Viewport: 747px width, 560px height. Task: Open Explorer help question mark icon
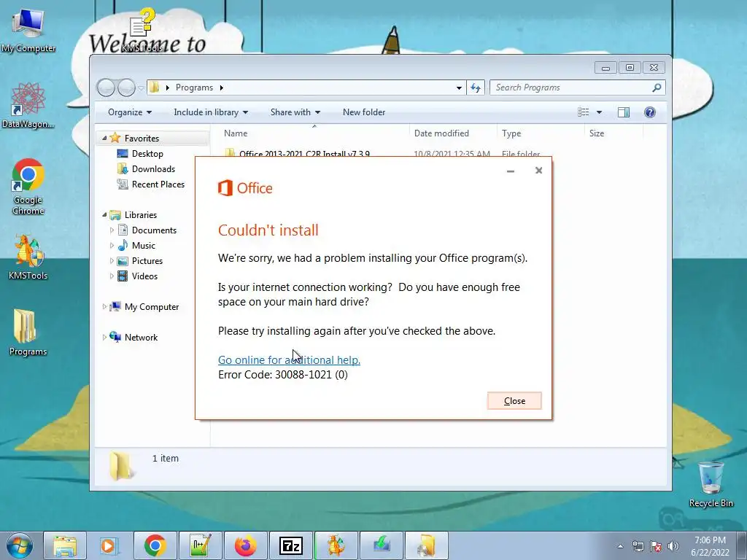650,112
